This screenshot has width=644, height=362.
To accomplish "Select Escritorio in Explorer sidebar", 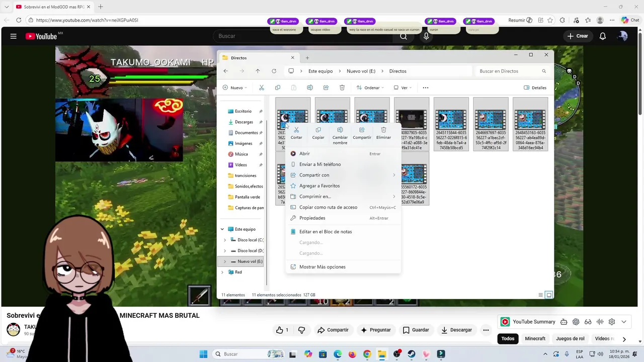I will pos(243,111).
